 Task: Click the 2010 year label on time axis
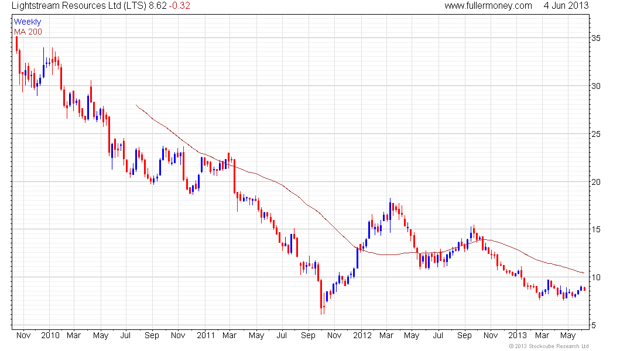coord(50,335)
